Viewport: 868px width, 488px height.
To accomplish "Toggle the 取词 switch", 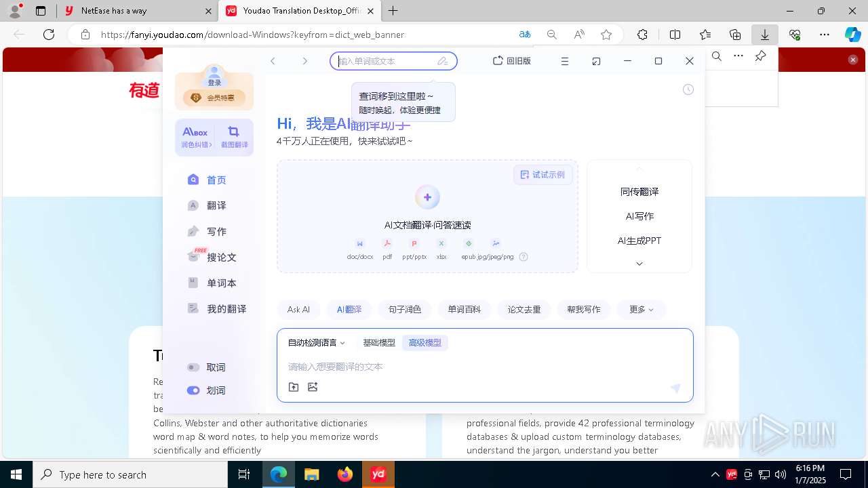I will [193, 367].
